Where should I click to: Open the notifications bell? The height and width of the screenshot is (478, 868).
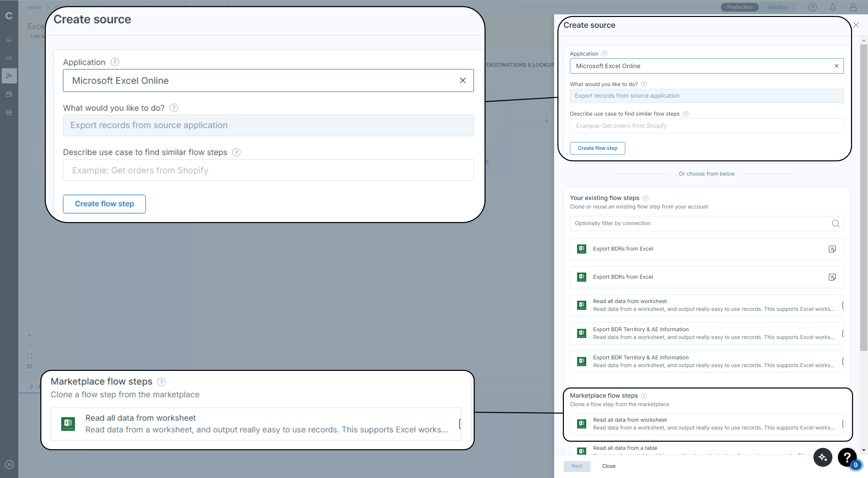coord(833,7)
